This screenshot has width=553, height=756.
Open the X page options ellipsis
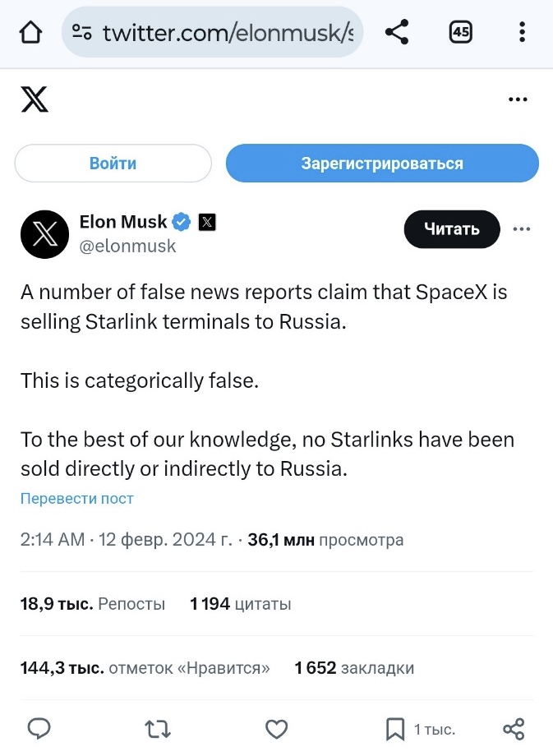click(518, 99)
